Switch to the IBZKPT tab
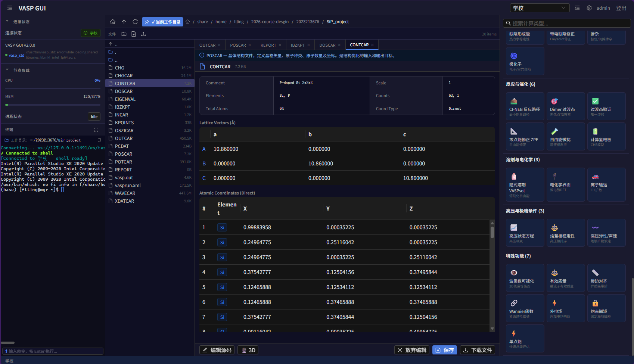The image size is (634, 364). click(x=298, y=45)
